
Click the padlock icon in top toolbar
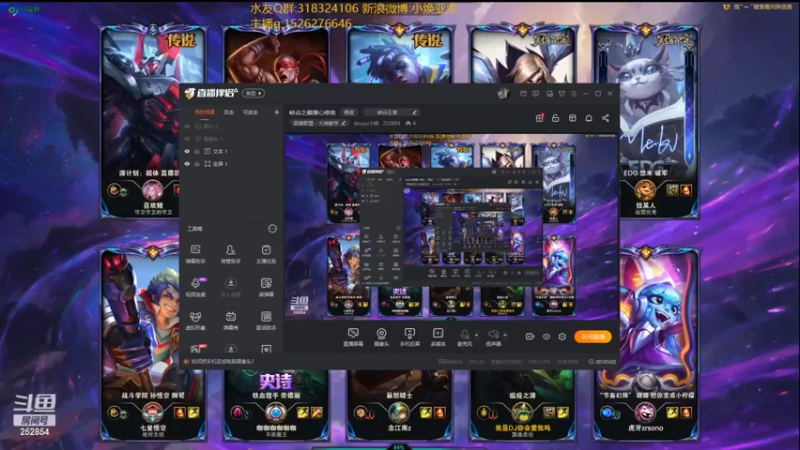[x=556, y=118]
